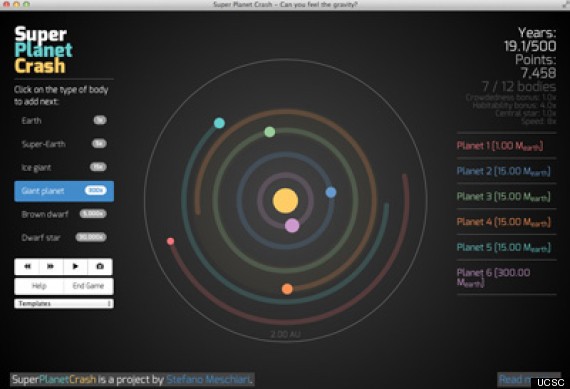Click the Super Planet Crash logo
This screenshot has width=570, height=389.
[43, 50]
